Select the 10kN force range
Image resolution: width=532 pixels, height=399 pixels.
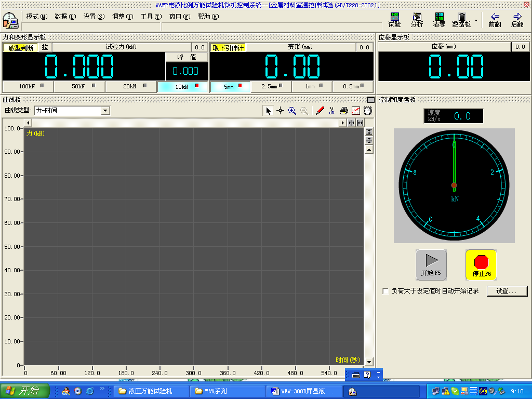(x=182, y=87)
